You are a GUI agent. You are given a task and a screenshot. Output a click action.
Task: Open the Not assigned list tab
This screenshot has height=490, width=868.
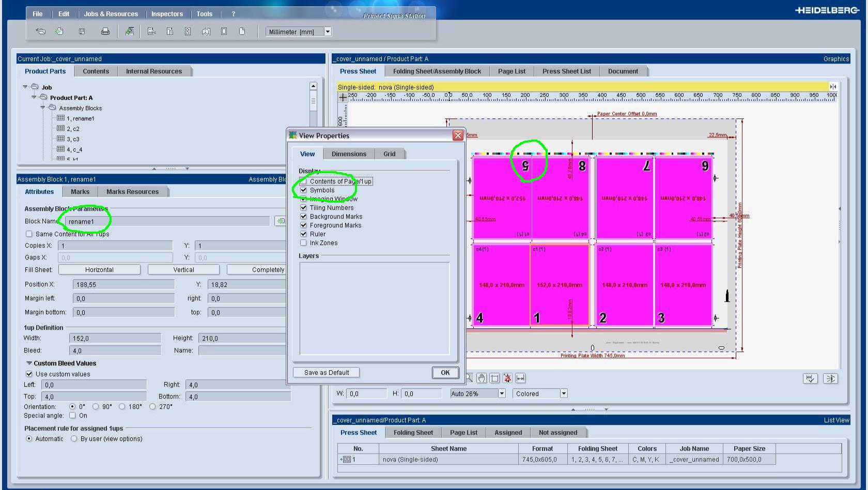(x=558, y=433)
